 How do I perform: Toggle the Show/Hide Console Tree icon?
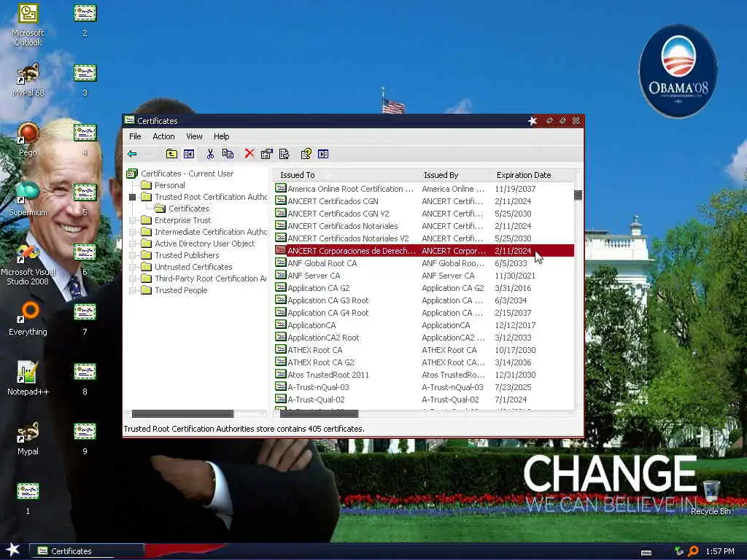click(x=189, y=154)
